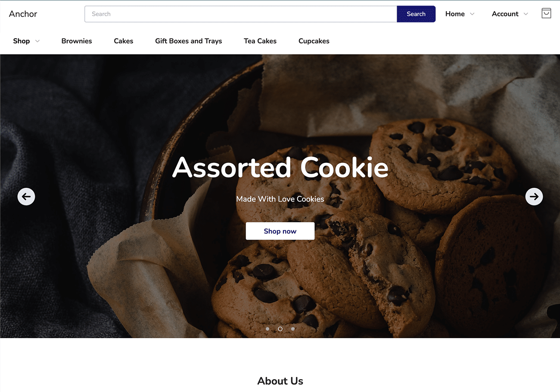This screenshot has width=560, height=392.
Task: Focus the Search input field
Action: coord(241,14)
